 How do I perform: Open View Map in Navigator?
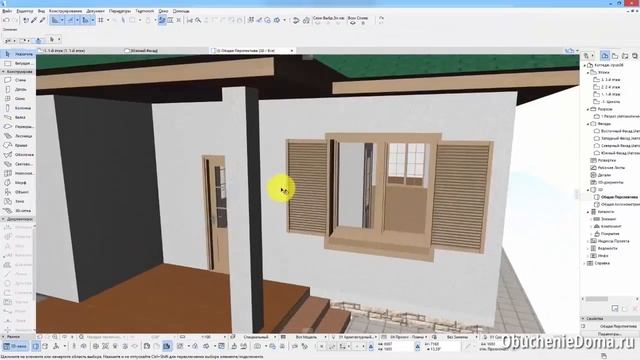coord(615,56)
